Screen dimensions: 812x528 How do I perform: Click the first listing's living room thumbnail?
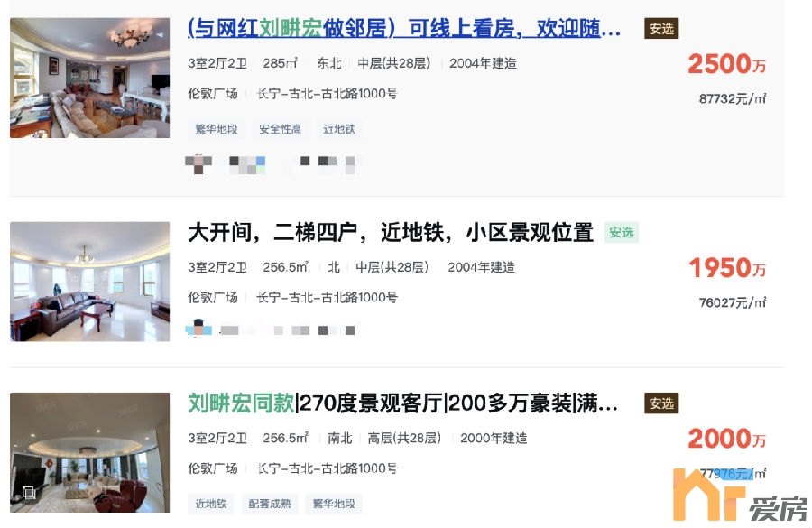(x=89, y=78)
